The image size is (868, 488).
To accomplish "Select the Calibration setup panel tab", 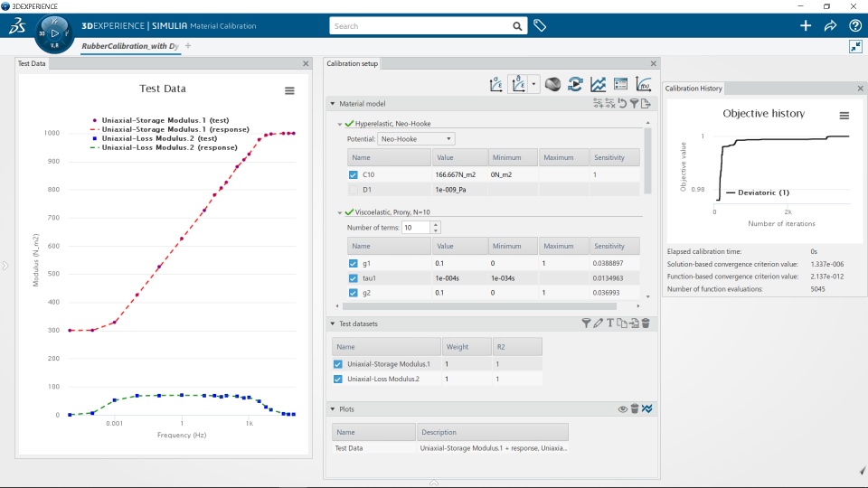I will [352, 63].
